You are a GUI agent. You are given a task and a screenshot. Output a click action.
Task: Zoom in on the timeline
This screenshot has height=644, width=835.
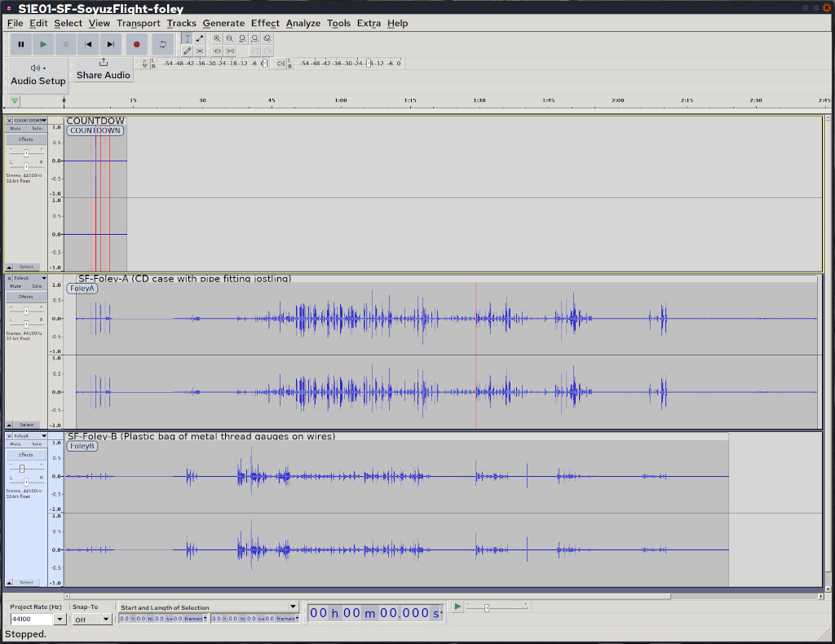pyautogui.click(x=217, y=38)
